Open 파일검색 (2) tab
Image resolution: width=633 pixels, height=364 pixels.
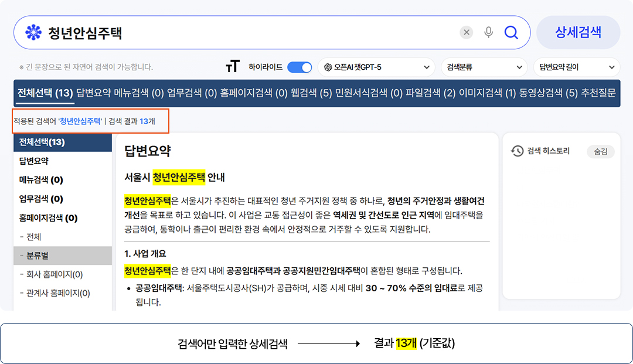pos(430,93)
